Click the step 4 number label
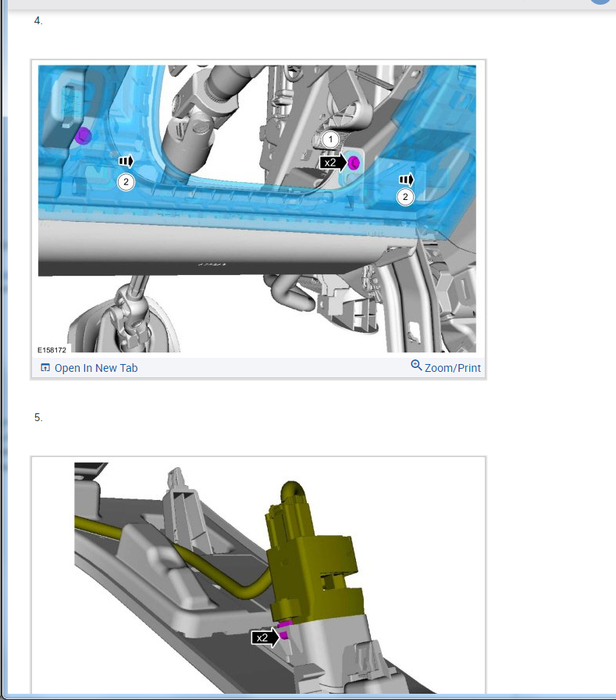 [38, 21]
